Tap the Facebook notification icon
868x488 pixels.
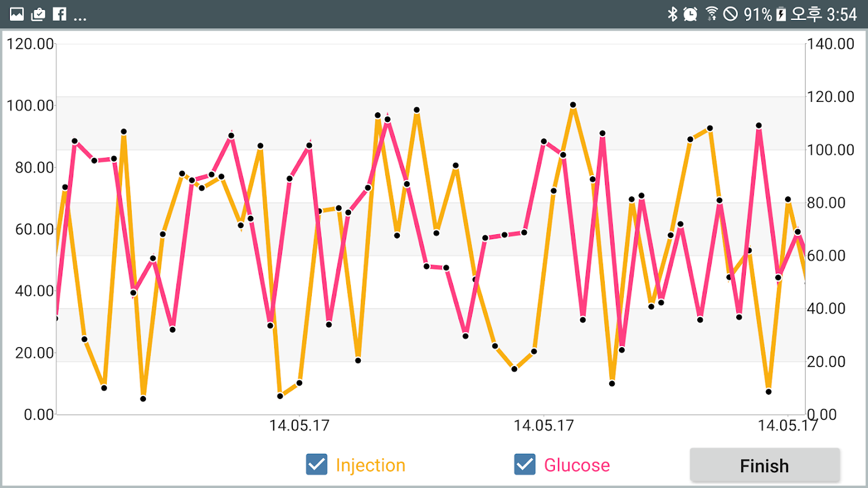pos(59,14)
